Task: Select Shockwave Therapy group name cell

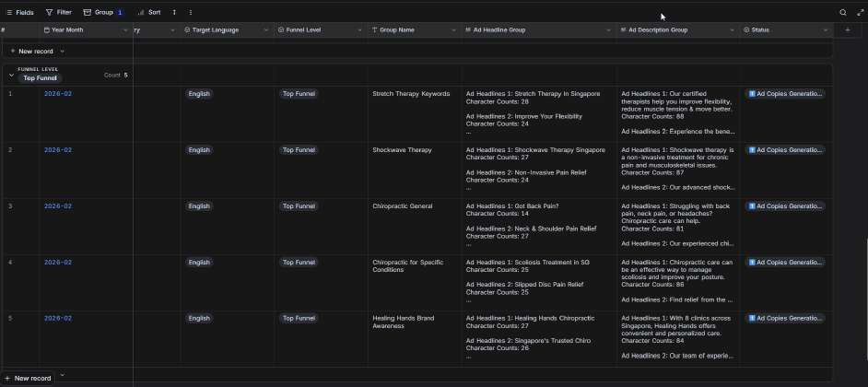Action: 415,170
